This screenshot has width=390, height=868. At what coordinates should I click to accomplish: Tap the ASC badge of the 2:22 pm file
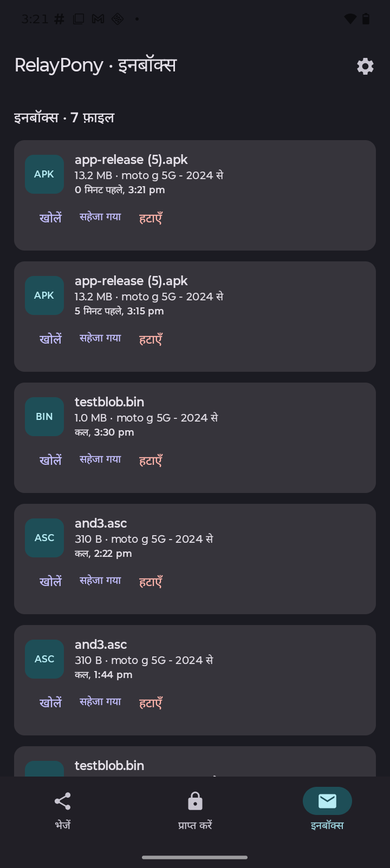(44, 538)
